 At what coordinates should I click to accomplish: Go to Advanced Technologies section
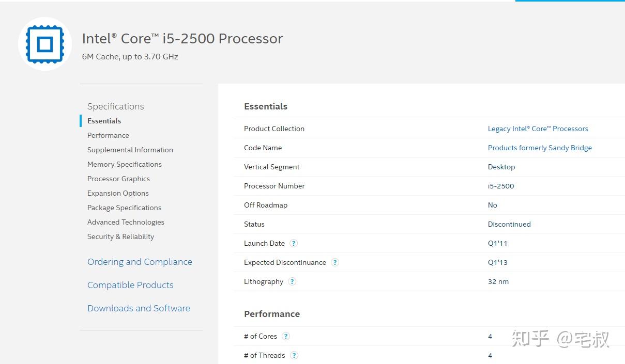point(126,222)
